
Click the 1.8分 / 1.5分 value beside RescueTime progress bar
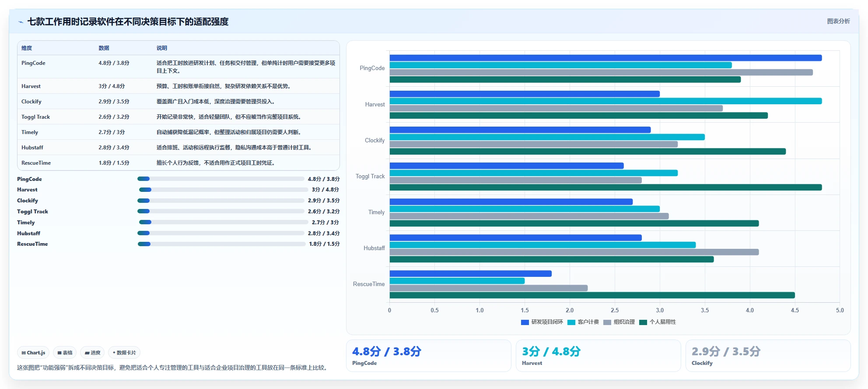tap(324, 244)
